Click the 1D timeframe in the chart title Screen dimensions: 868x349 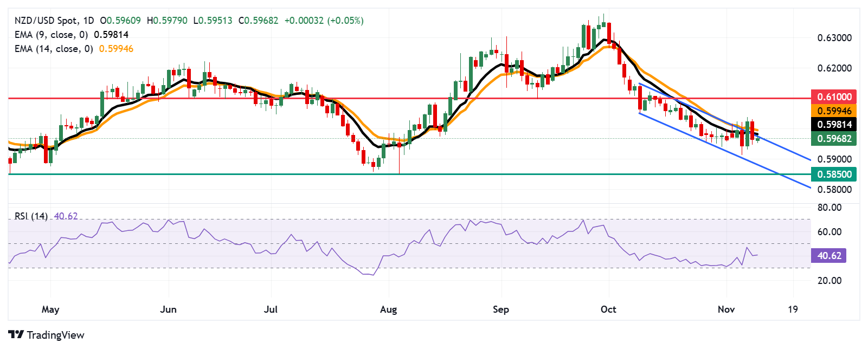[x=88, y=21]
